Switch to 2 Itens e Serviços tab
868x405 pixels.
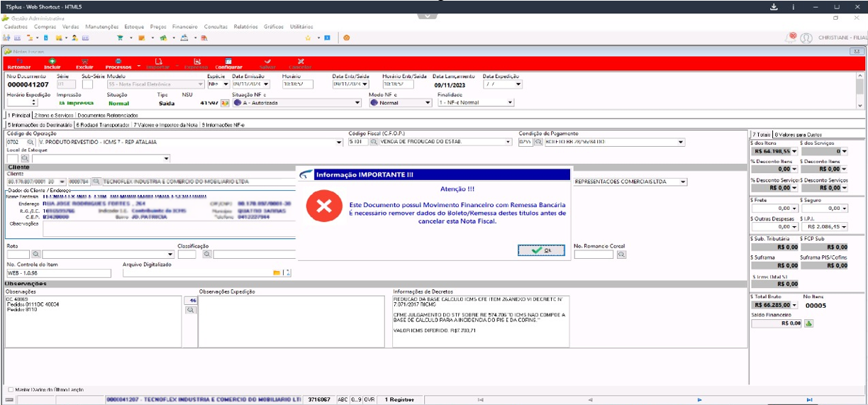[x=53, y=115]
